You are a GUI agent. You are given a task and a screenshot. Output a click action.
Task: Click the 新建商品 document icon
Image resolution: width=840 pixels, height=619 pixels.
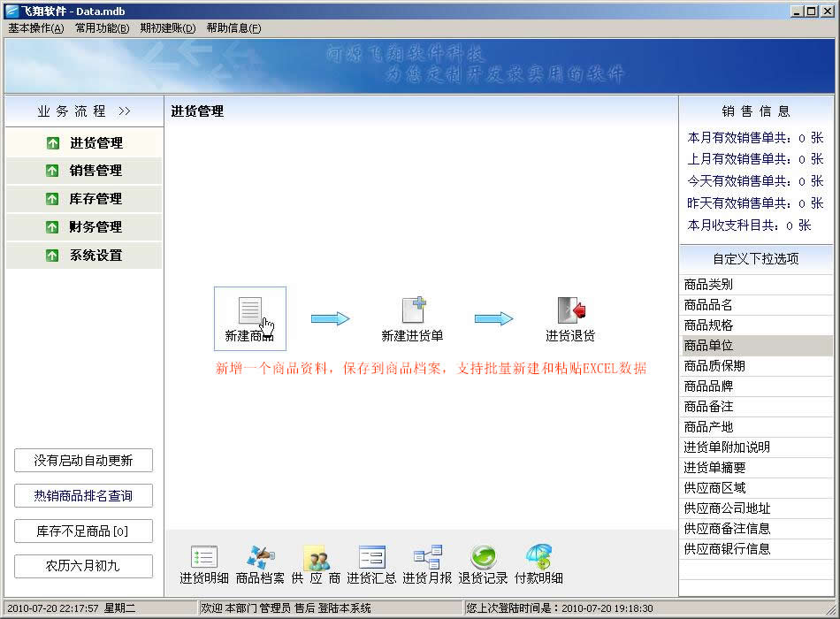pos(250,311)
